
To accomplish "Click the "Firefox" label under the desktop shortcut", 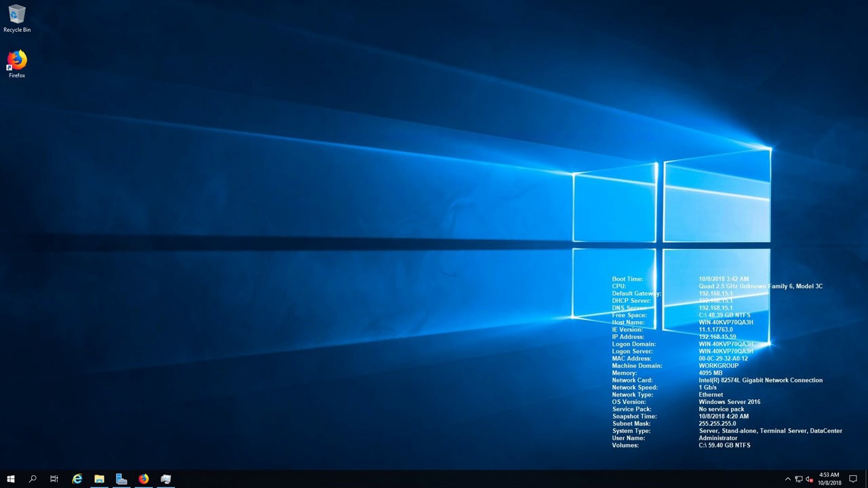I will 17,76.
